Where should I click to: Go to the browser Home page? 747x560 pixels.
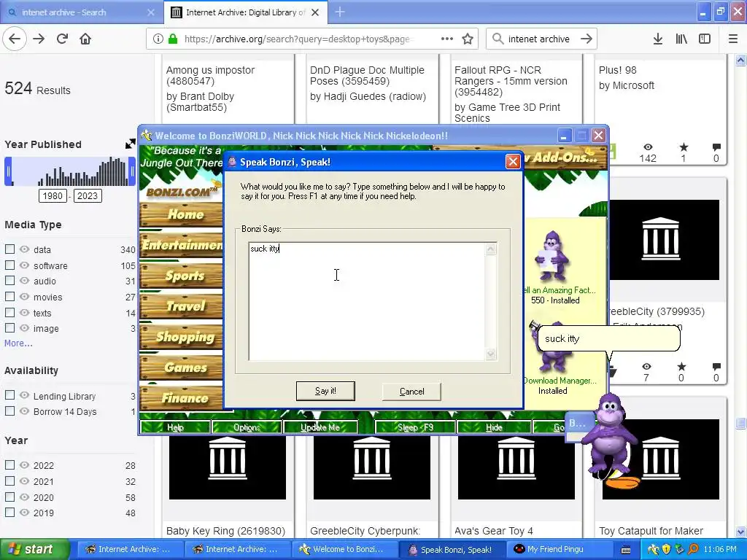point(85,39)
